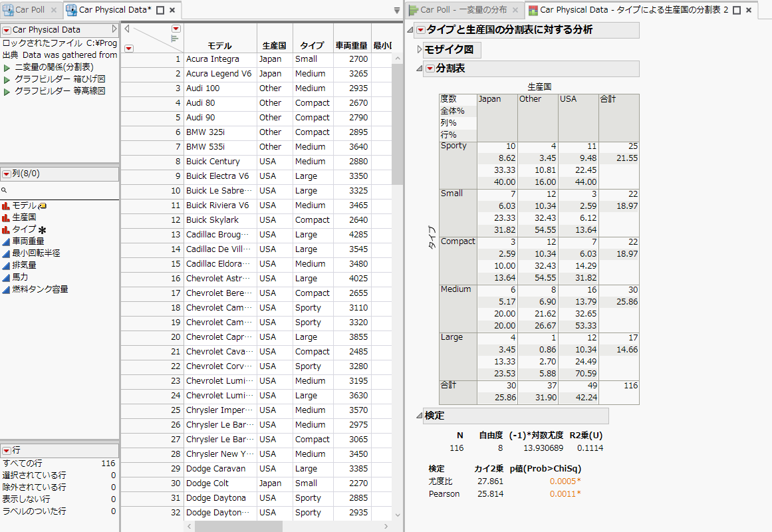Click the column search filter field
772x532 pixels.
click(x=60, y=191)
